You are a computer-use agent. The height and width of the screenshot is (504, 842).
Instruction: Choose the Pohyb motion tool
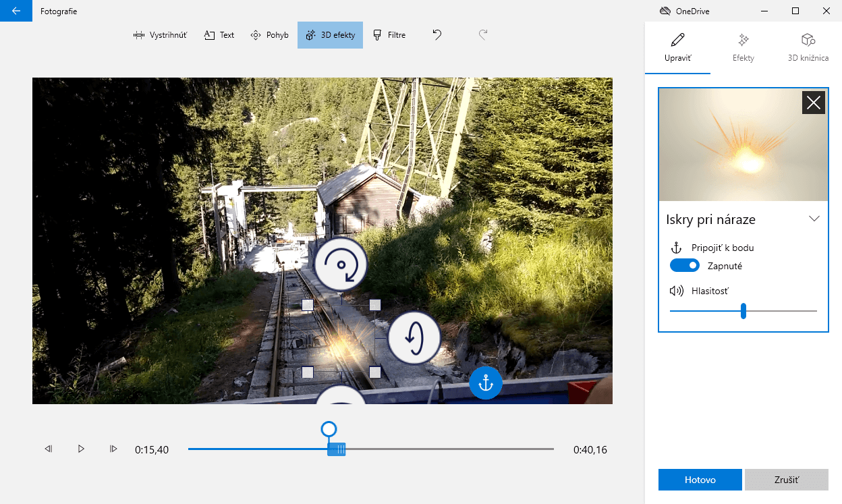point(269,35)
